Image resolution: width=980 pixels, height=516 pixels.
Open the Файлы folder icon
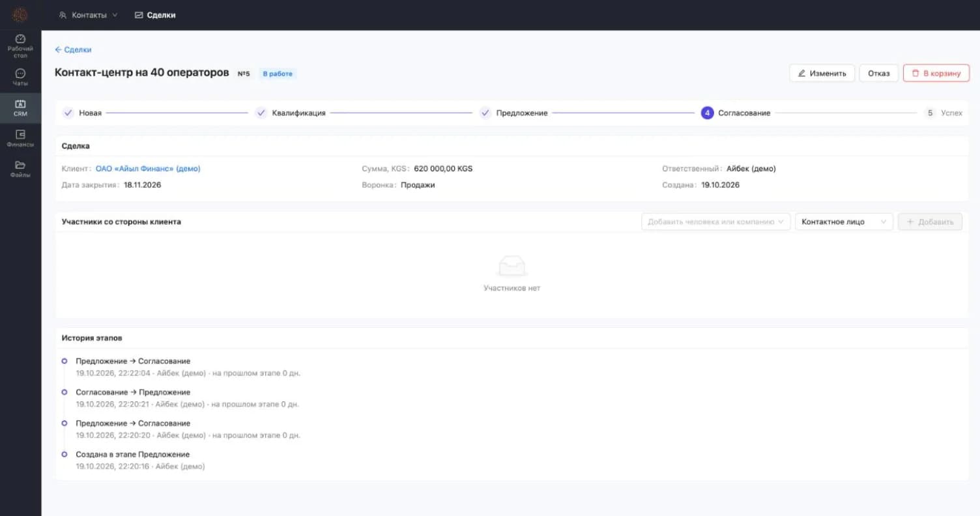point(20,165)
